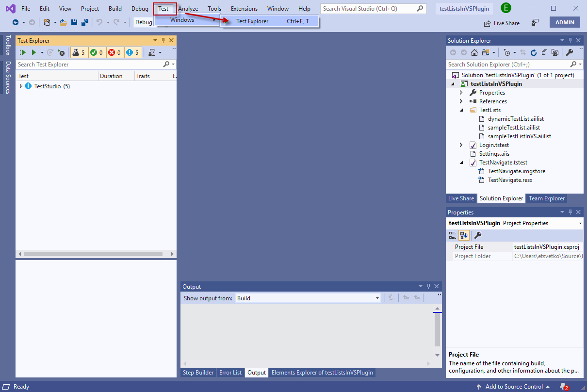Expand the Properties node in Solution Explorer
587x392 pixels.
[x=461, y=93]
